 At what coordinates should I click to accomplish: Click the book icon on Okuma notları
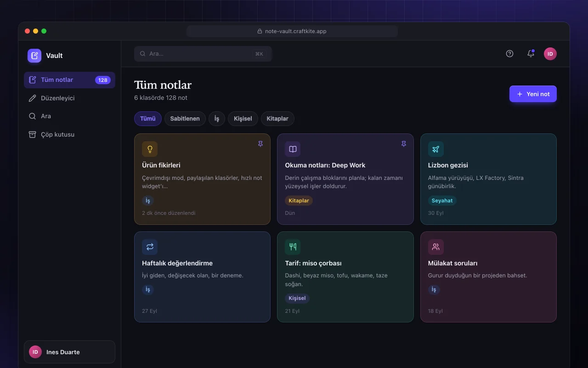tap(293, 149)
